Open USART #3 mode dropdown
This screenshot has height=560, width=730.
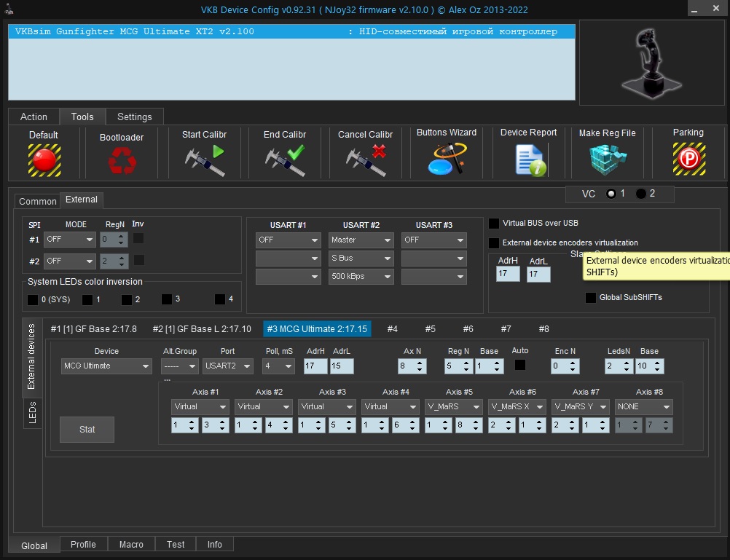click(x=434, y=240)
